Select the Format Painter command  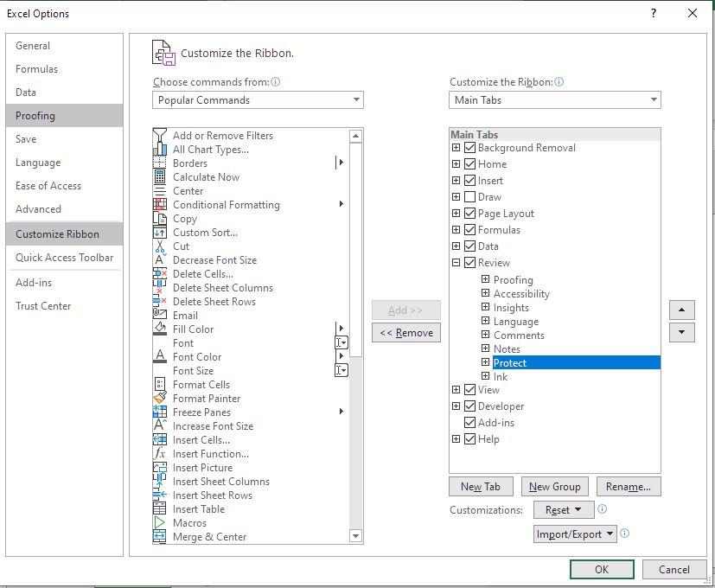[207, 398]
